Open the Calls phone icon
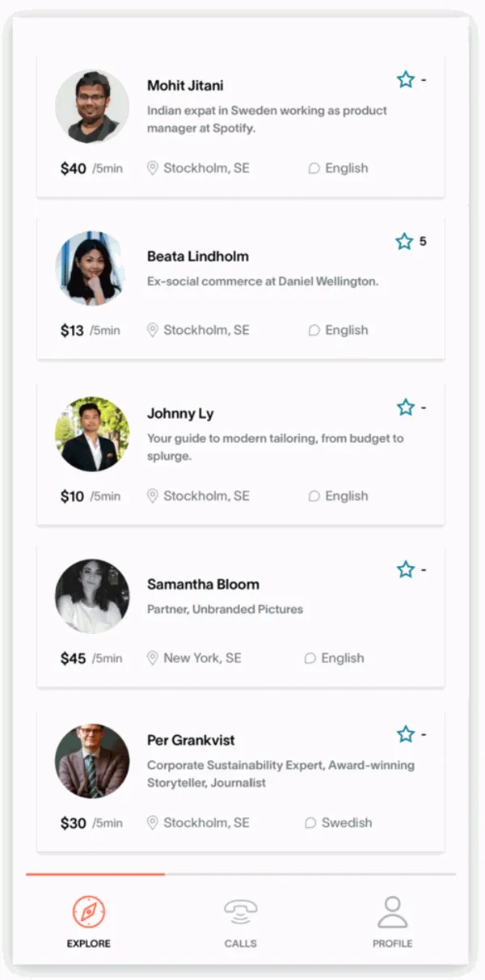This screenshot has height=980, width=485. 241,912
